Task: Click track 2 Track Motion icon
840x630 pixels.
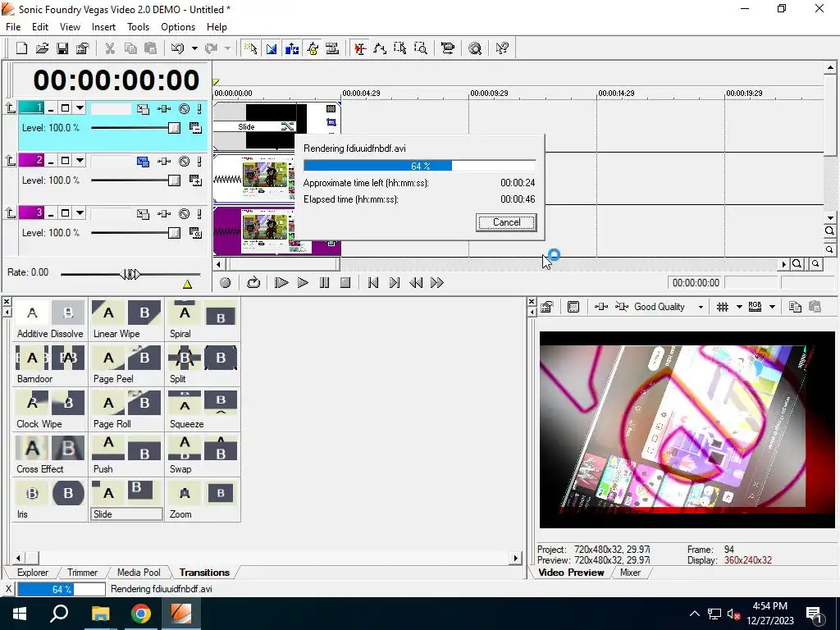Action: (x=143, y=162)
